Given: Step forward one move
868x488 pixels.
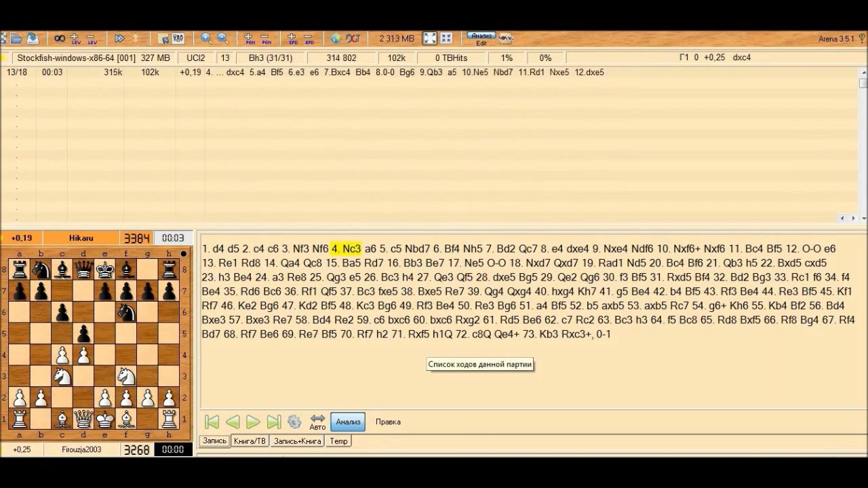Looking at the screenshot, I should pyautogui.click(x=253, y=422).
